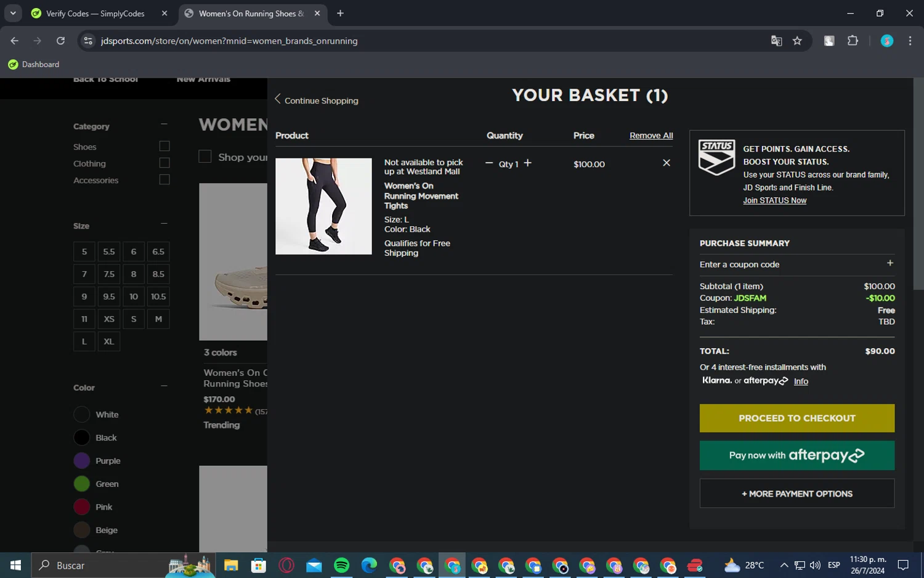Close the Verify Codes tab

point(164,14)
